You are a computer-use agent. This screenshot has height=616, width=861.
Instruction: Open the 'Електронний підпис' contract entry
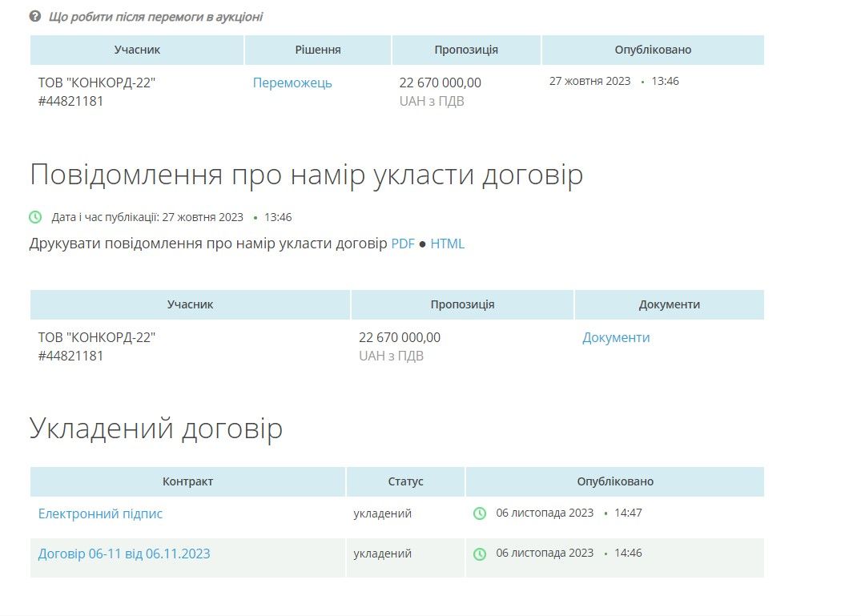[x=100, y=513]
